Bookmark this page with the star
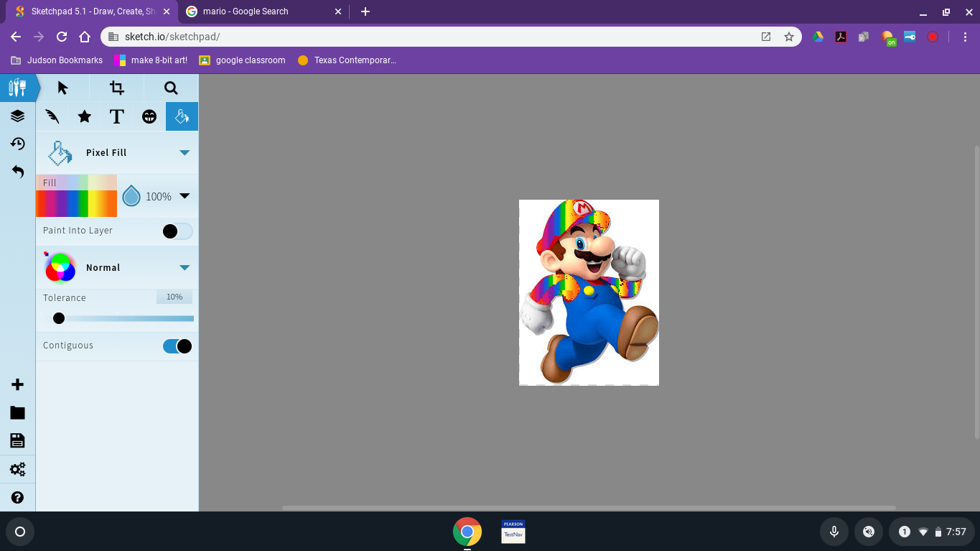 click(789, 37)
